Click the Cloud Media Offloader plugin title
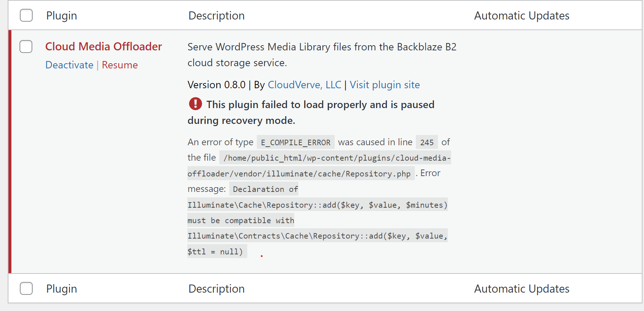The width and height of the screenshot is (644, 311). click(x=104, y=46)
